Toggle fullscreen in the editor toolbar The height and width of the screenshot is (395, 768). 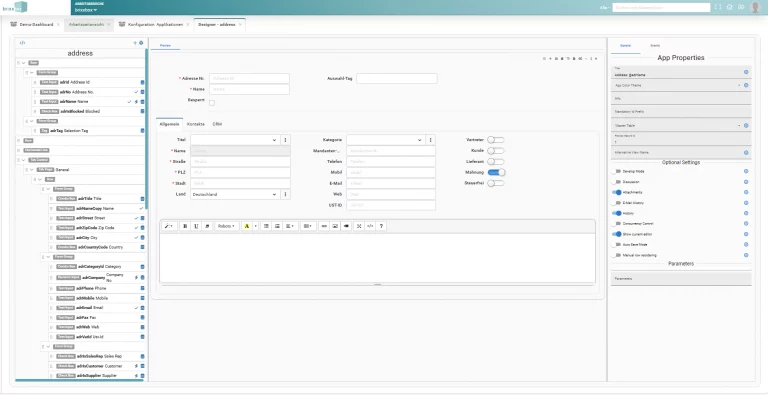(359, 226)
